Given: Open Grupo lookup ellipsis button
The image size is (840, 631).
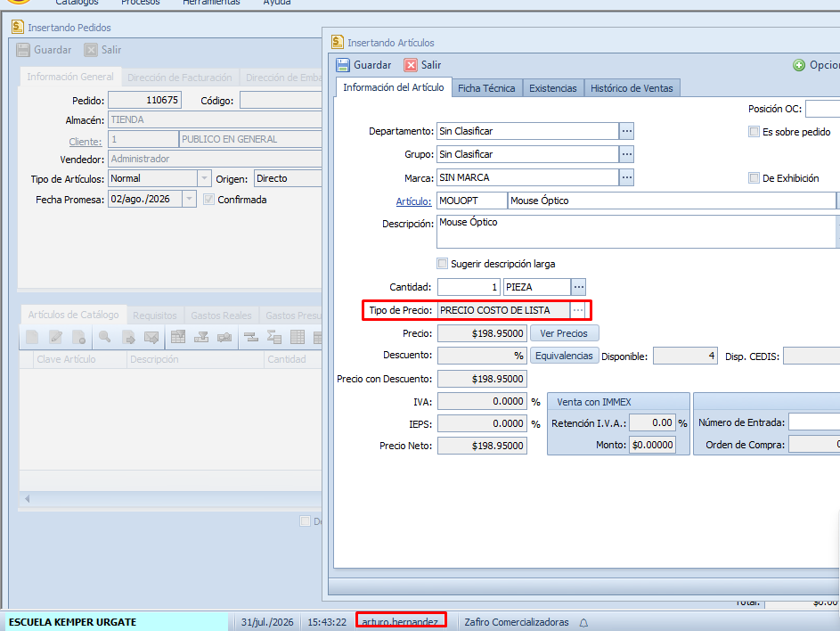Looking at the screenshot, I should tap(626, 154).
